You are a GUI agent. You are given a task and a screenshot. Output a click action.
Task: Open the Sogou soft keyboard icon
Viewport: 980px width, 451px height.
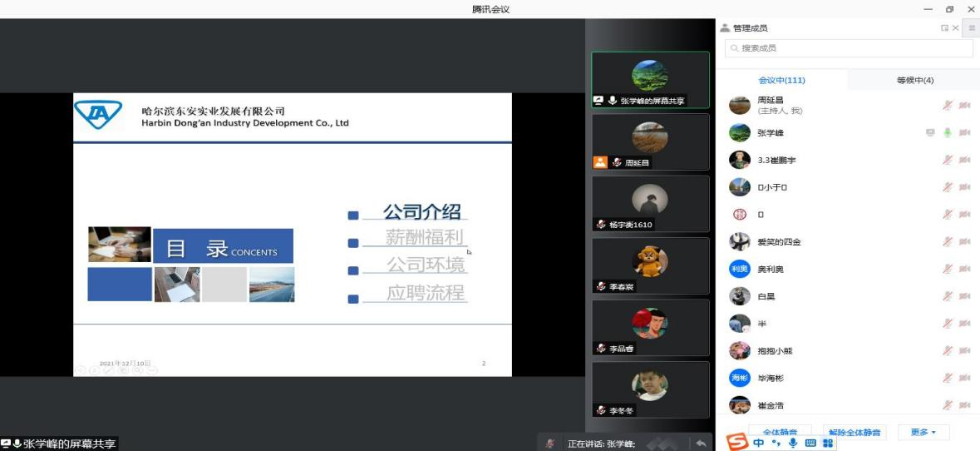click(x=810, y=444)
